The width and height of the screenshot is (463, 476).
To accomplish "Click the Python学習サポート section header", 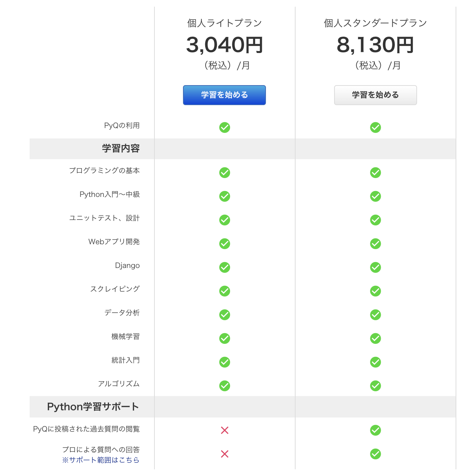I will [93, 407].
